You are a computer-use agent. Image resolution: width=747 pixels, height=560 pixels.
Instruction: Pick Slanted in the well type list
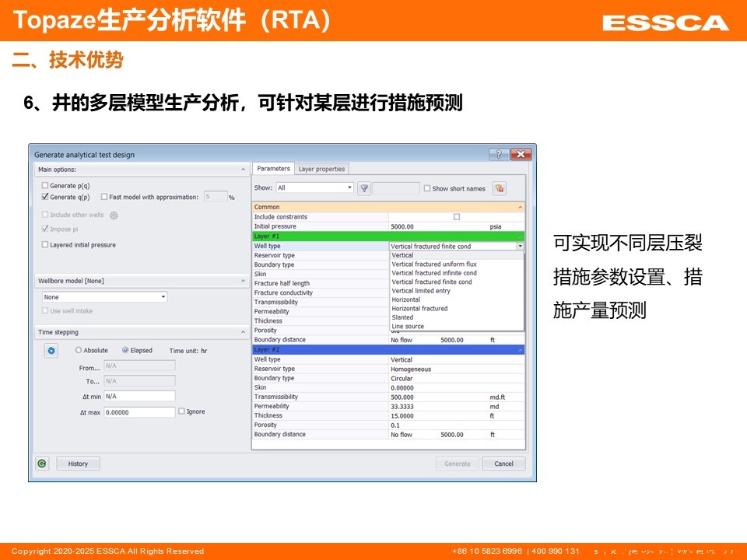(x=402, y=317)
